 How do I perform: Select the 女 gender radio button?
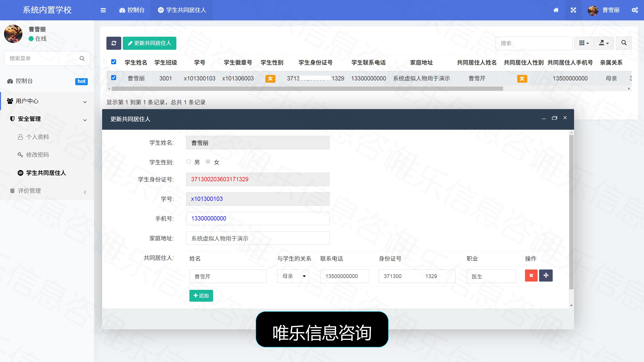[x=208, y=162]
